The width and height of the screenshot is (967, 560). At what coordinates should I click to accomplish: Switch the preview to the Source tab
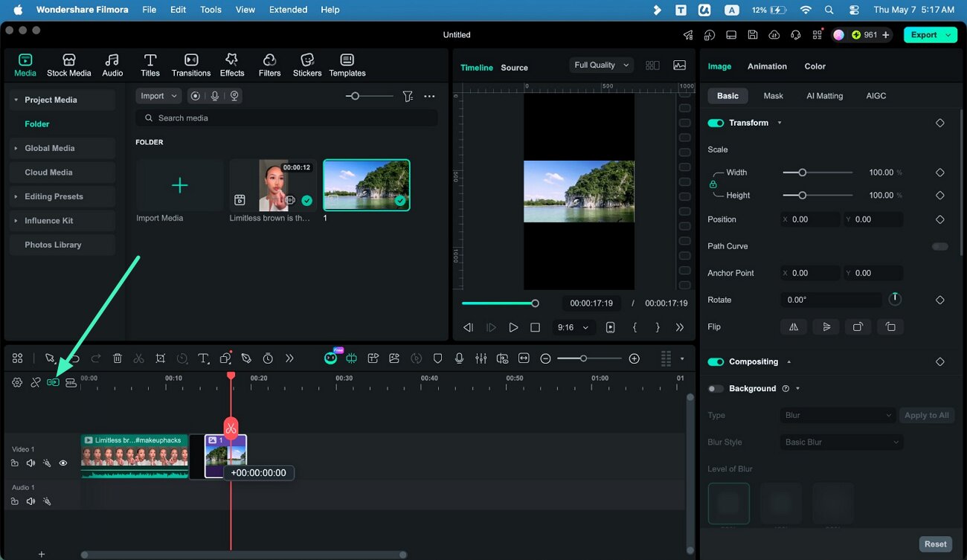click(x=514, y=68)
